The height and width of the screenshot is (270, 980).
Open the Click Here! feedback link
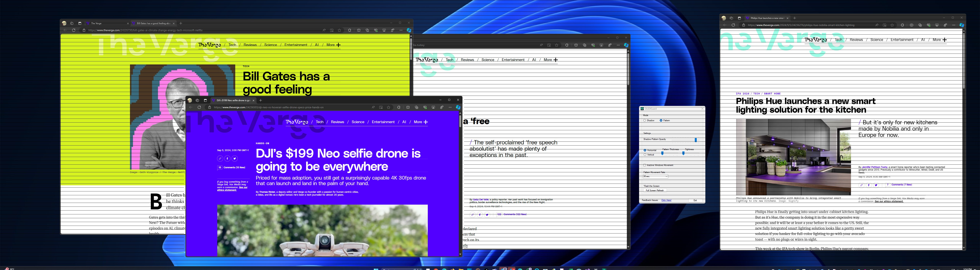point(666,200)
